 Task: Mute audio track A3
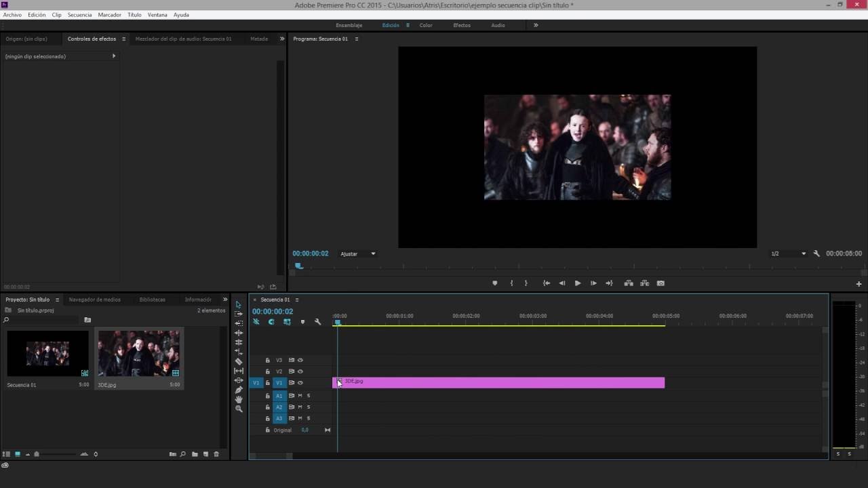point(300,419)
